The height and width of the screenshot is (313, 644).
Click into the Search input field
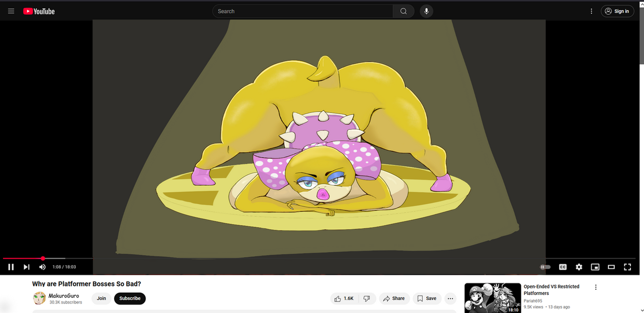[x=303, y=11]
